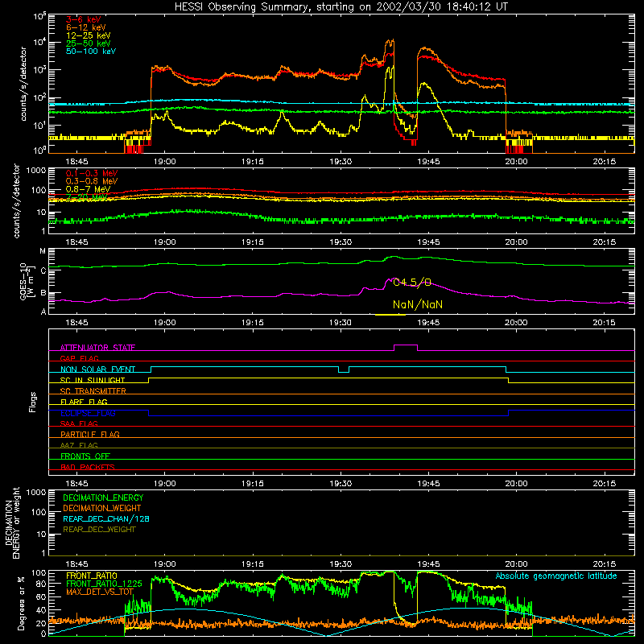Pick the 25-50 keV legend entry
The width and height of the screenshot is (644, 644).
88,43
